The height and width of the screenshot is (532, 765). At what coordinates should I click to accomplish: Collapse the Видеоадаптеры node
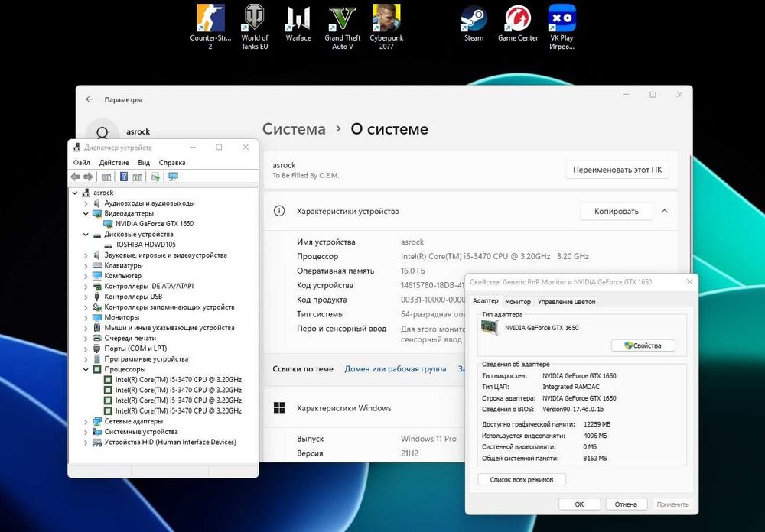tap(86, 213)
